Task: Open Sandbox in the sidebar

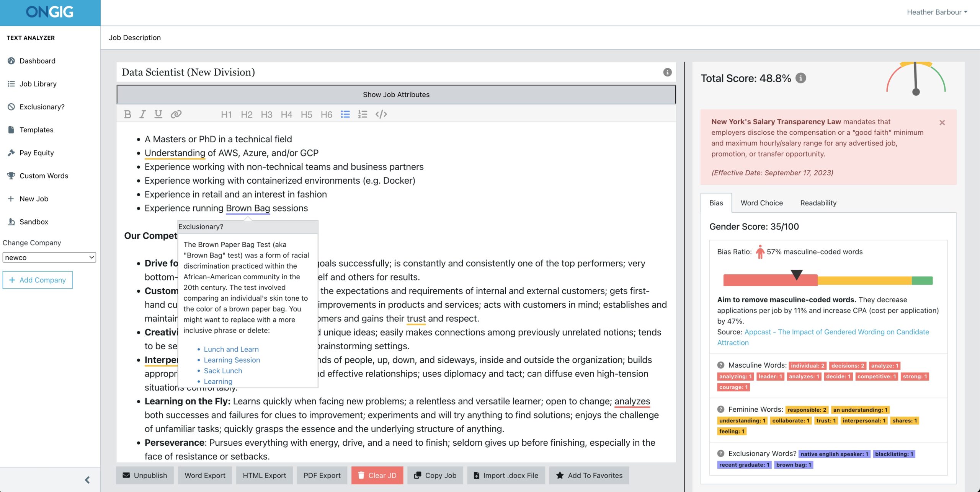Action: coord(34,222)
